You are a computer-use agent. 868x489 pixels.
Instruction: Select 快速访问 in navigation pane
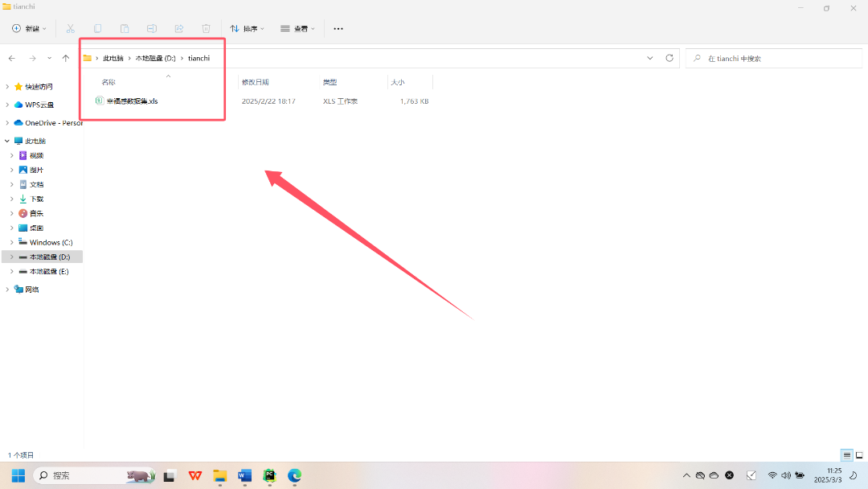[39, 86]
